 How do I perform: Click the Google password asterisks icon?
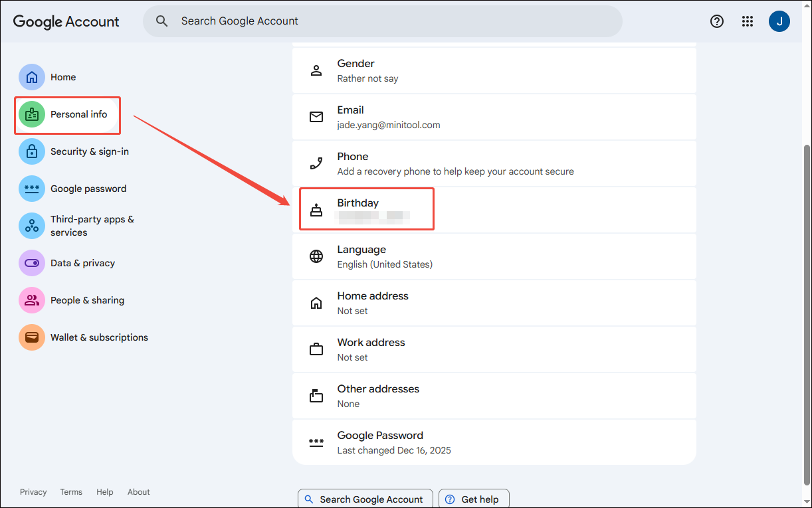click(x=32, y=189)
